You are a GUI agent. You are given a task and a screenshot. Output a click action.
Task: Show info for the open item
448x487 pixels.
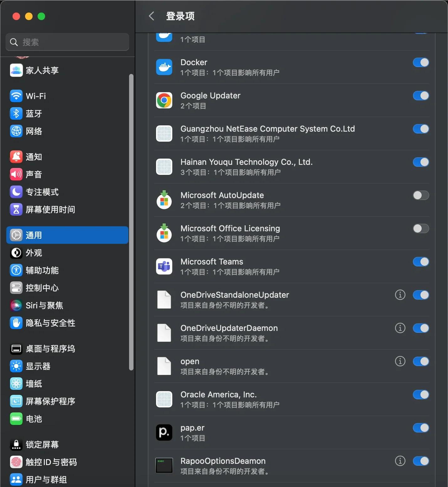(400, 361)
